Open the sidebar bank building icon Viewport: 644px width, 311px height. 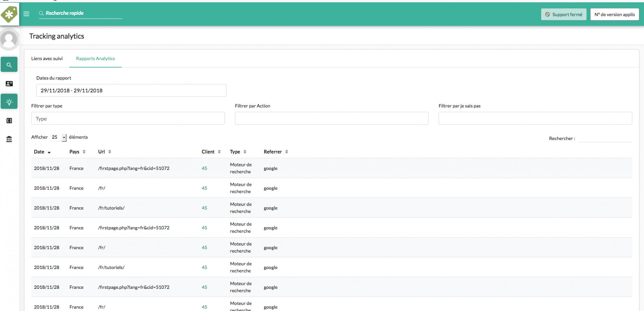pos(9,139)
